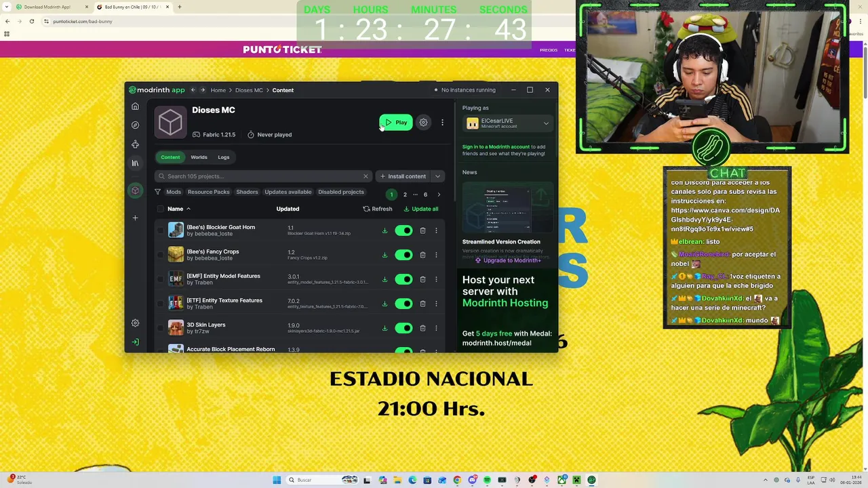Disable the Entity Model Features toggle
The height and width of the screenshot is (488, 868).
pyautogui.click(x=403, y=279)
